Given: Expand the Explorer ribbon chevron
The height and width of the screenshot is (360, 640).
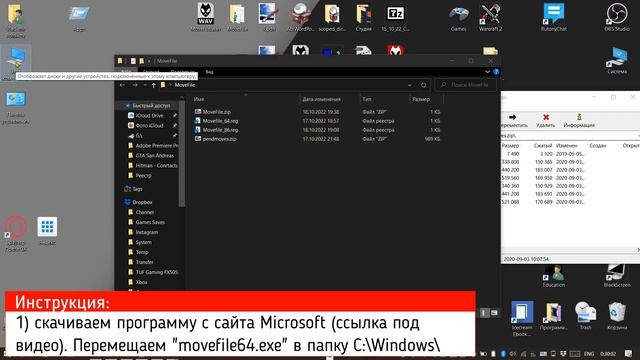Looking at the screenshot, I should coord(487,72).
